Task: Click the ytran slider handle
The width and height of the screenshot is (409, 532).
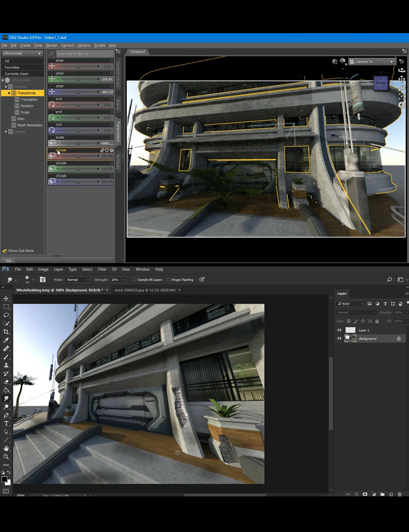Action: pos(78,79)
